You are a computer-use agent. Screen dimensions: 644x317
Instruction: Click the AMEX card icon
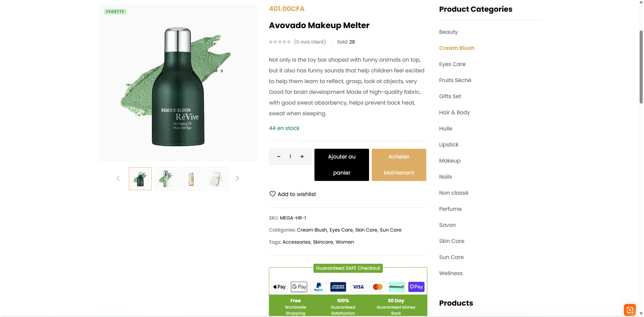click(338, 287)
